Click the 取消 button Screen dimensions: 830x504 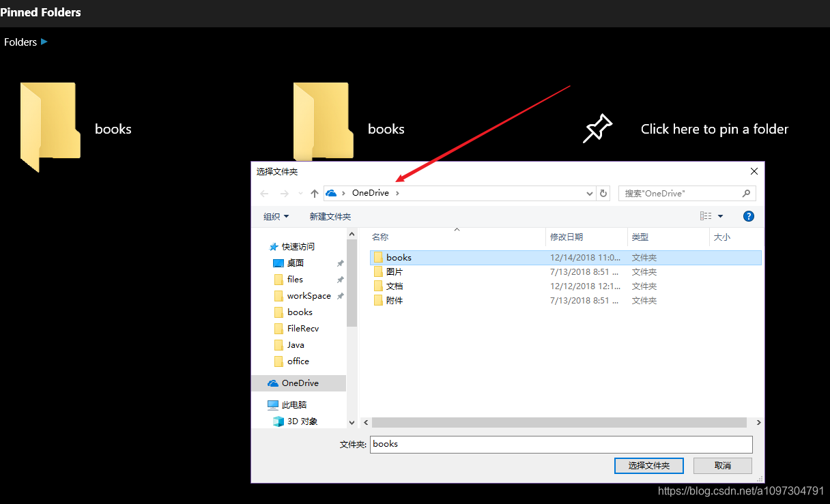[x=723, y=466]
